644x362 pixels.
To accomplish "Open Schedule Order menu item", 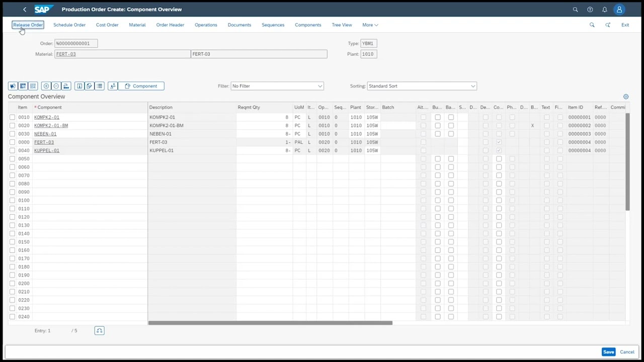I will (69, 25).
